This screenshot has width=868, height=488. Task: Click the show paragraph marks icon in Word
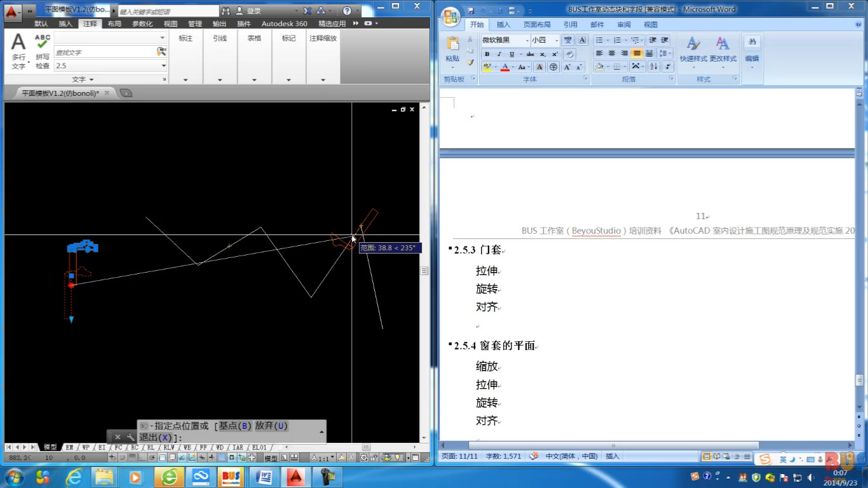[668, 67]
